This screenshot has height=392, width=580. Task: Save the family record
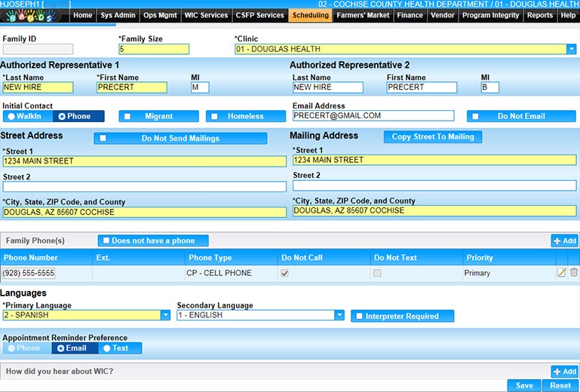[x=523, y=385]
